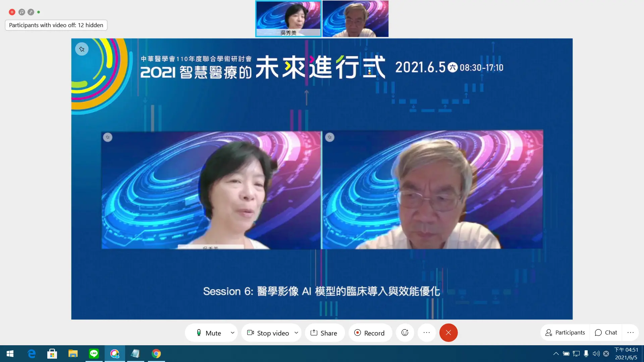The image size is (644, 362).
Task: Open File Explorer from taskbar
Action: coord(73,354)
